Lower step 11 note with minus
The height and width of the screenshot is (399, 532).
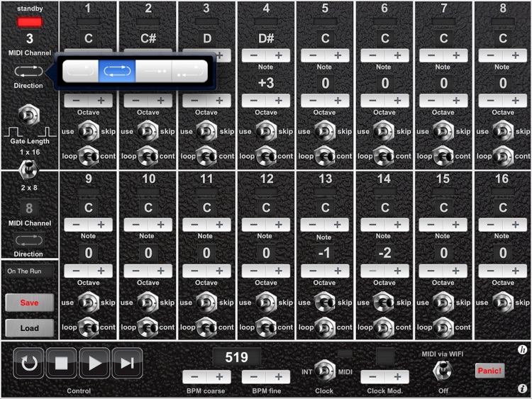click(x=194, y=225)
